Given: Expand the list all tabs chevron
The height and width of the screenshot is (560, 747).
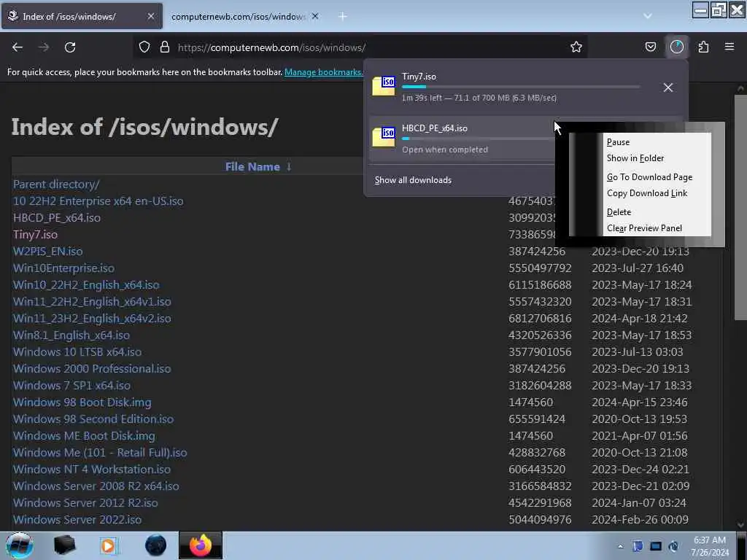Looking at the screenshot, I should (x=648, y=16).
